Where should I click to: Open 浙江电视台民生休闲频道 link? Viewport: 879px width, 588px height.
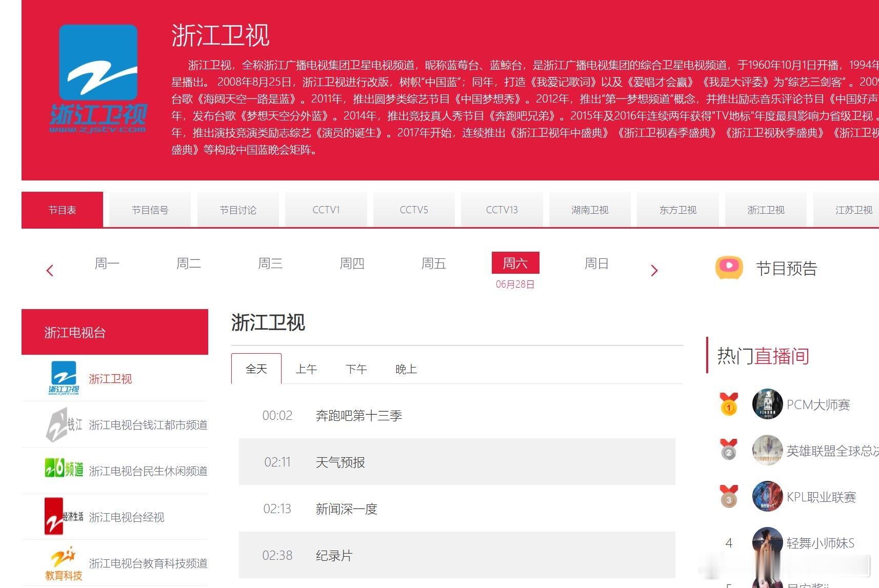pos(148,471)
